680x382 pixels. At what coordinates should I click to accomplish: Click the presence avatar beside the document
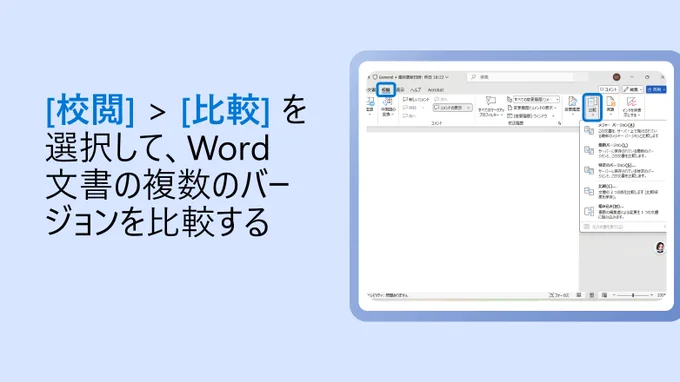point(660,248)
